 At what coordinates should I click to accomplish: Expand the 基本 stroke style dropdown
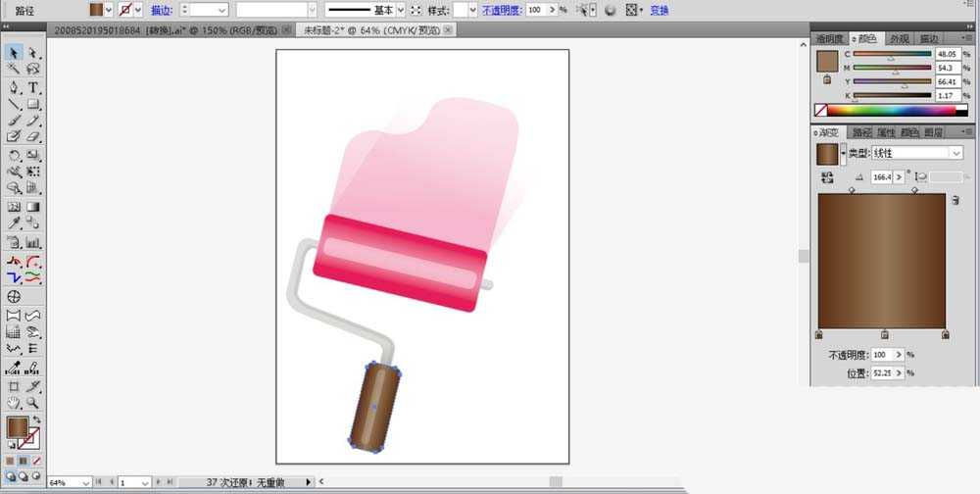point(400,10)
